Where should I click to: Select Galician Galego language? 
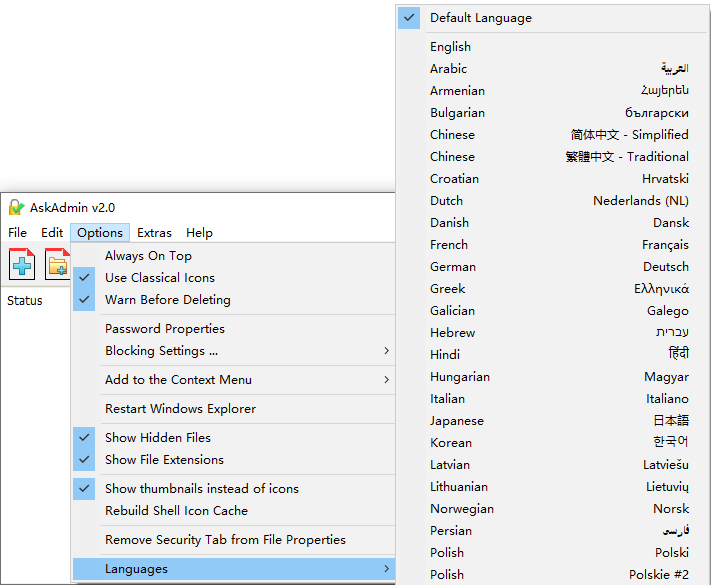point(552,311)
